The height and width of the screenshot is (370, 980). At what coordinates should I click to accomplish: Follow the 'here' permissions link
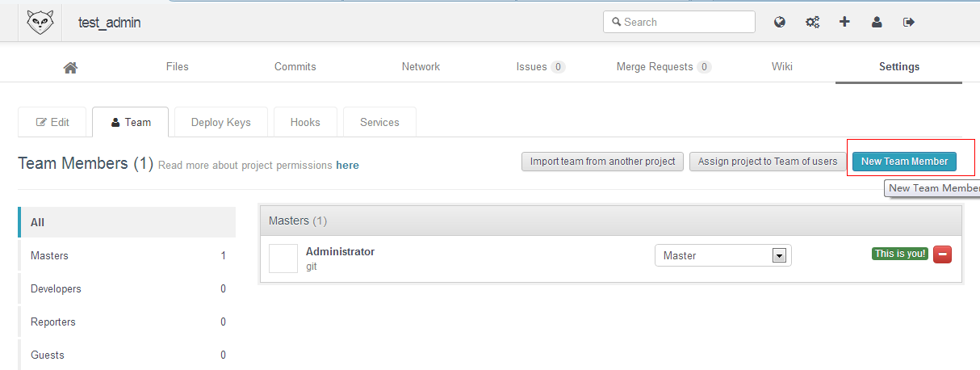click(347, 165)
